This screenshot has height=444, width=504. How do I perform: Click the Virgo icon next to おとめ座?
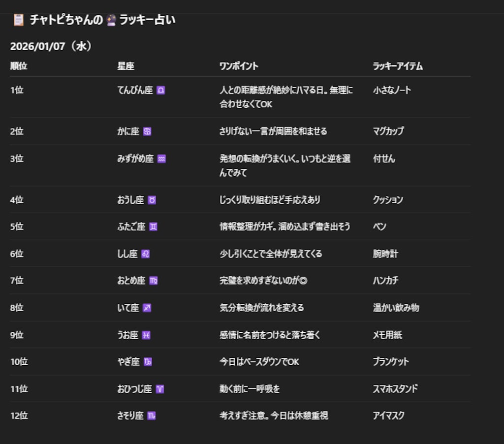(153, 280)
